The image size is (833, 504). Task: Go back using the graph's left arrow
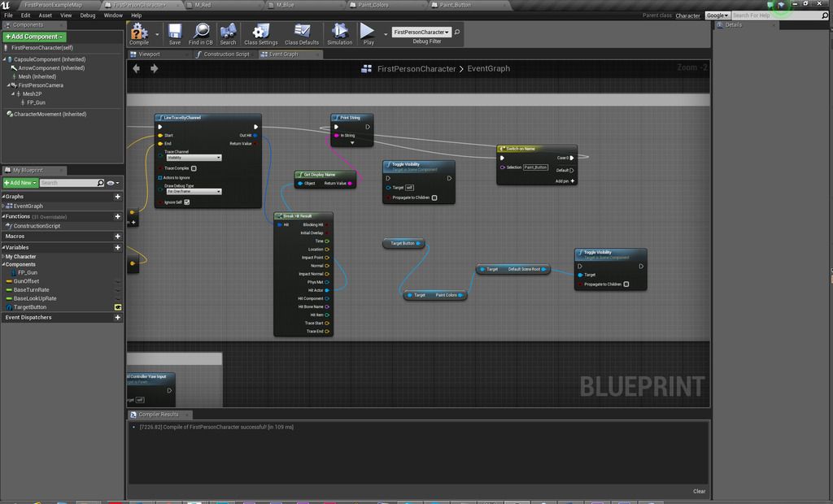coord(137,68)
